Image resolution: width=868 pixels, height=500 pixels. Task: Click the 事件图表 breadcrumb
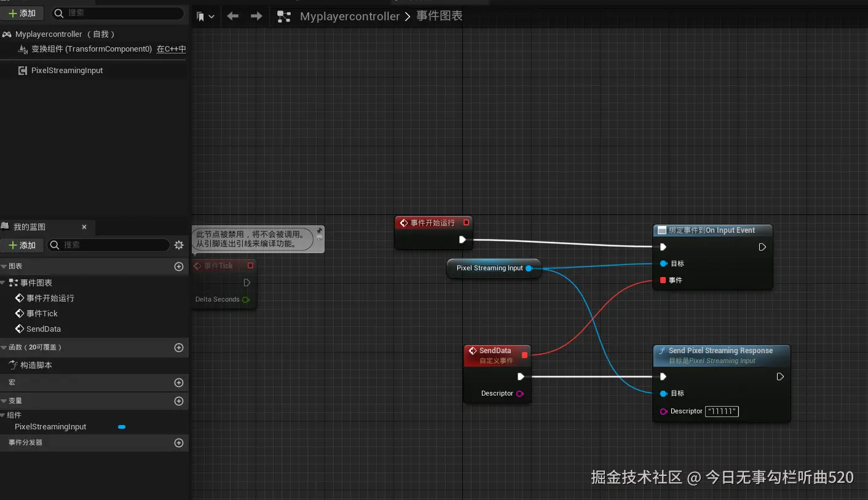440,17
